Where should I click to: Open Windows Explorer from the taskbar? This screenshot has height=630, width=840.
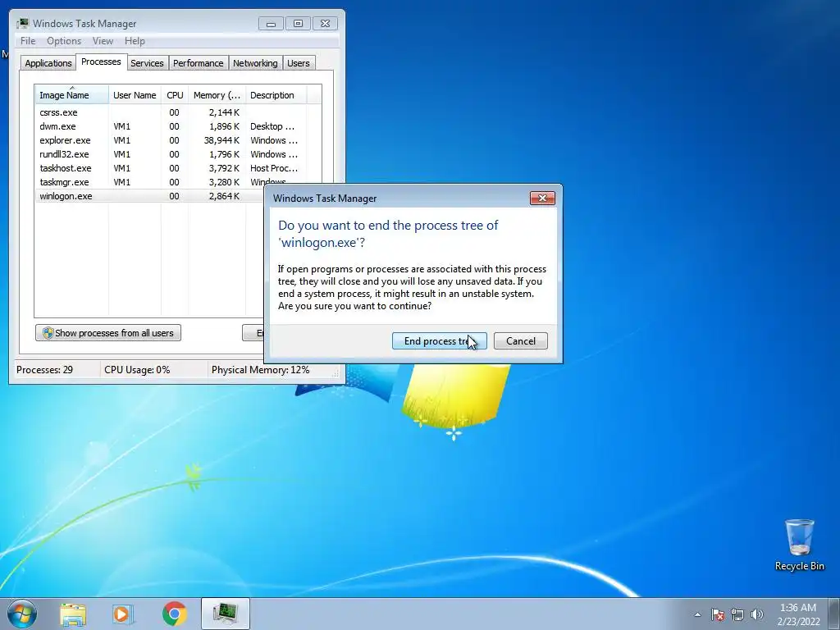73,614
